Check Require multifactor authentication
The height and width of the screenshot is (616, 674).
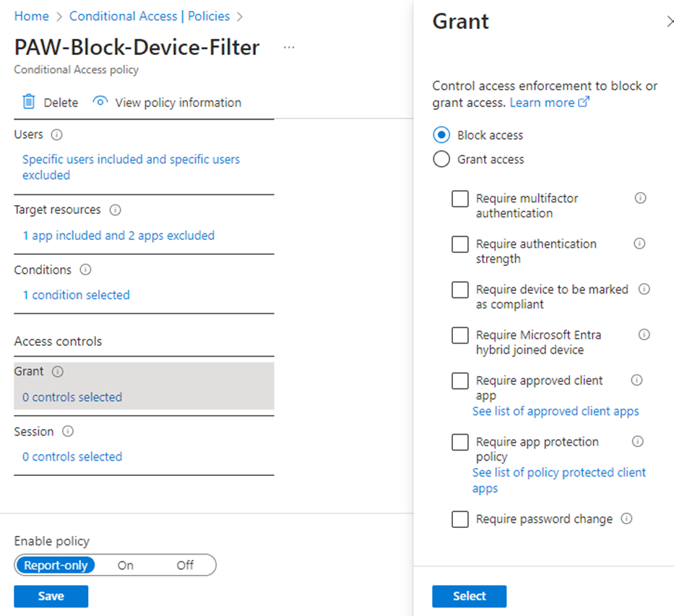pyautogui.click(x=460, y=199)
